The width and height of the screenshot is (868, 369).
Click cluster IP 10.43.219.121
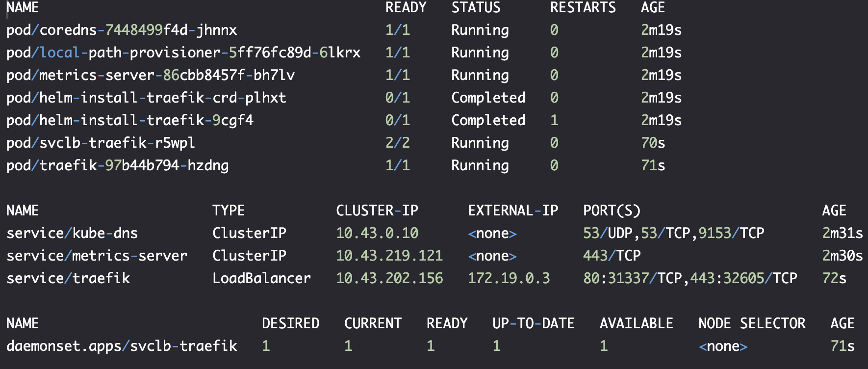pyautogui.click(x=389, y=256)
